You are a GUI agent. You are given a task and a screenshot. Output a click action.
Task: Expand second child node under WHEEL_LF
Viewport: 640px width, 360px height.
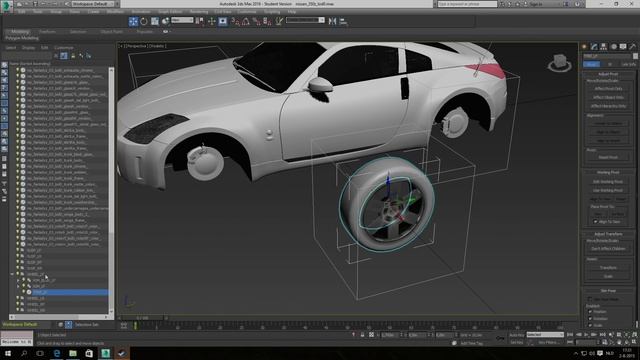tap(18, 286)
